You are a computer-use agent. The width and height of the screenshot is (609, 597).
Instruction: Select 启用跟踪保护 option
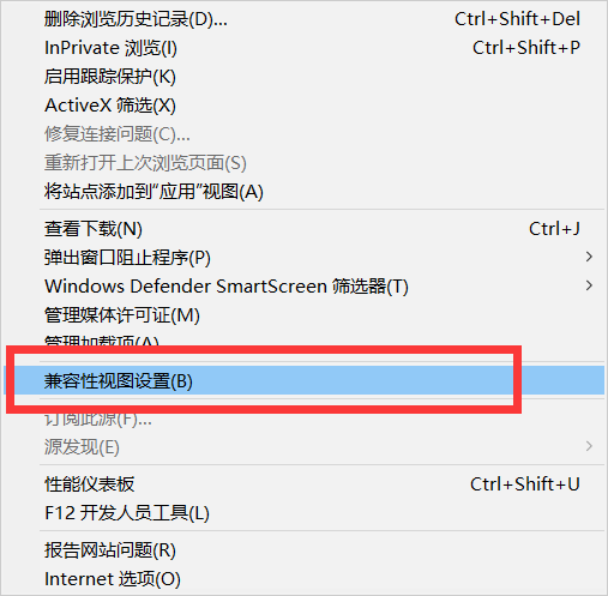pos(110,76)
